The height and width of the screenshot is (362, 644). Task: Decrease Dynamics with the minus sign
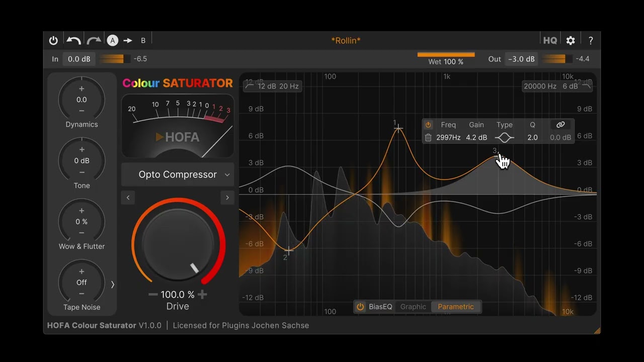click(x=82, y=111)
